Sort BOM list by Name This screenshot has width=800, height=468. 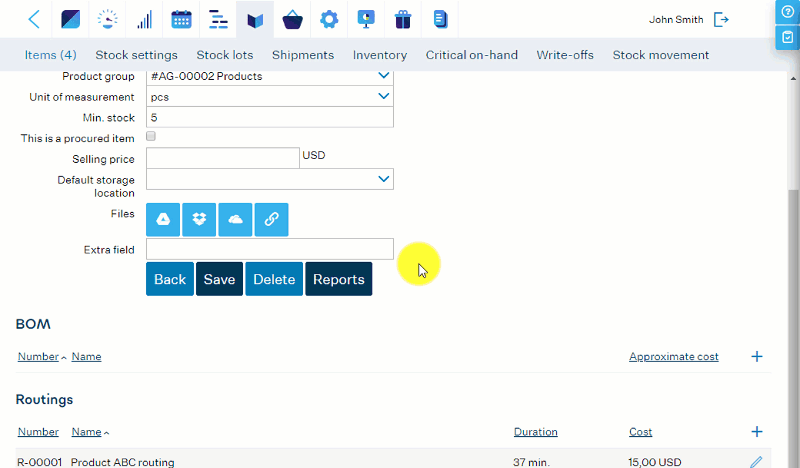86,357
